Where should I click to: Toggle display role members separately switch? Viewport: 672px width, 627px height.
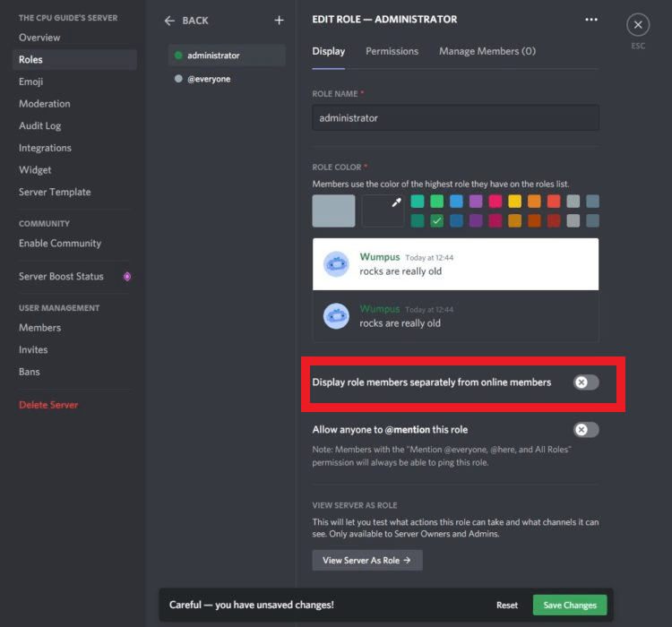(x=586, y=382)
